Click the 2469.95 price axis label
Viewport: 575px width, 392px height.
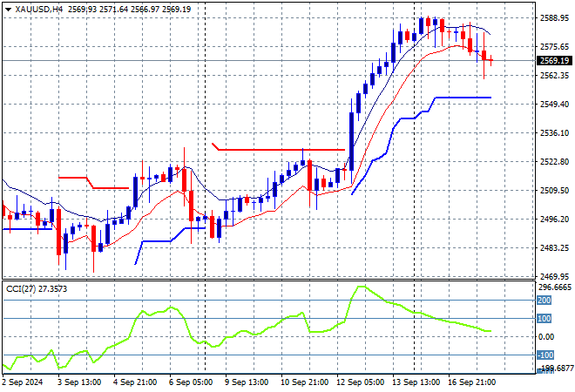tap(555, 276)
